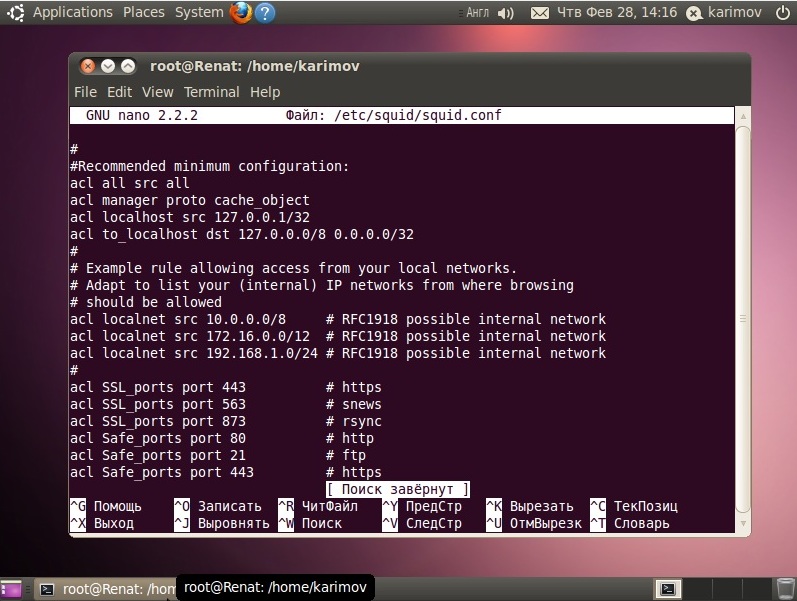Click 'acl Safe_ports port 21' line
Image resolution: width=797 pixels, height=601 pixels.
pyautogui.click(x=218, y=456)
